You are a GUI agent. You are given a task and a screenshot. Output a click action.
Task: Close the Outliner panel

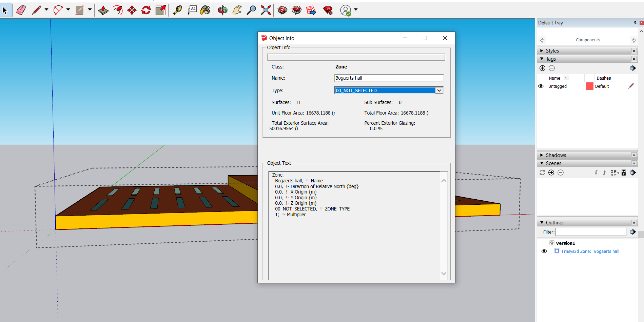click(634, 223)
